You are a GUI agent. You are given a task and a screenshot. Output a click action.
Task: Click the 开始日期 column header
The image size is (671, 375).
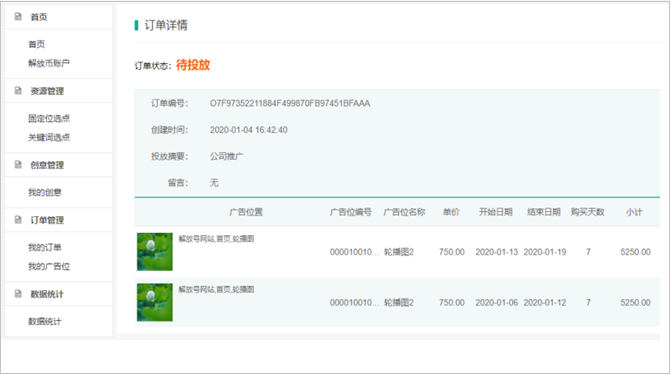(x=496, y=212)
